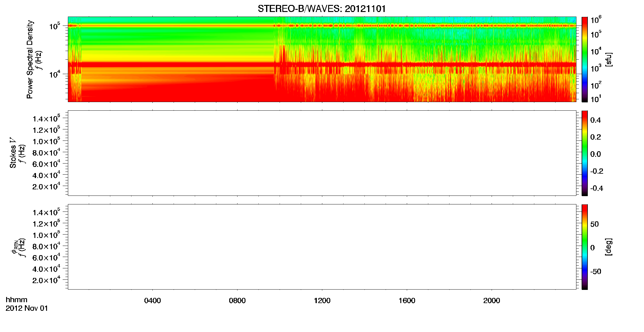Click inside the empty phi RTN panel
The width and height of the screenshot is (644, 332).
pos(322,247)
